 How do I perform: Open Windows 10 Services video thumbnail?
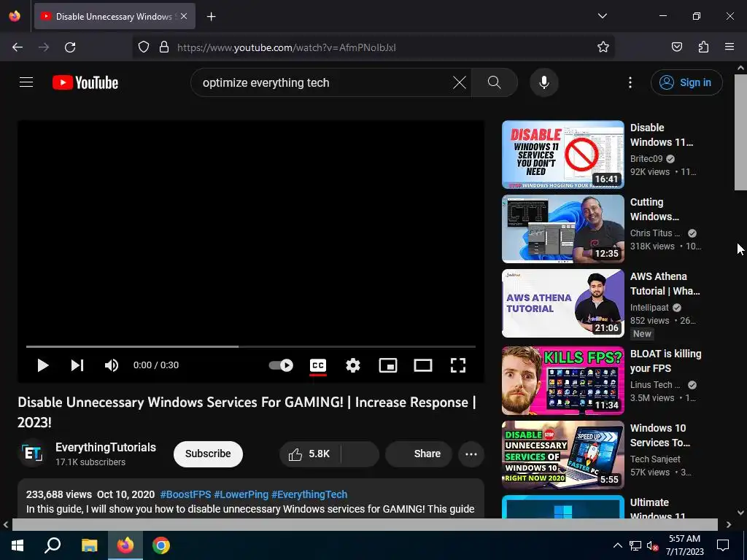(x=562, y=455)
